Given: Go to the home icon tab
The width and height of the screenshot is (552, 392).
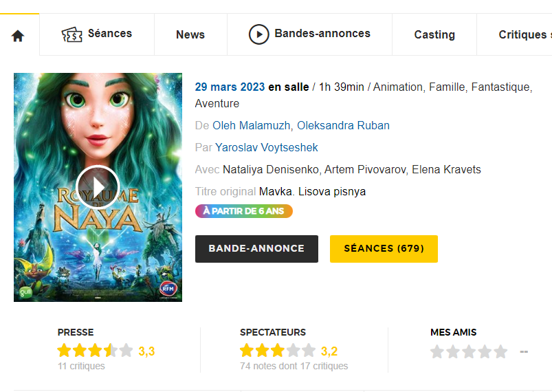Looking at the screenshot, I should [x=18, y=36].
